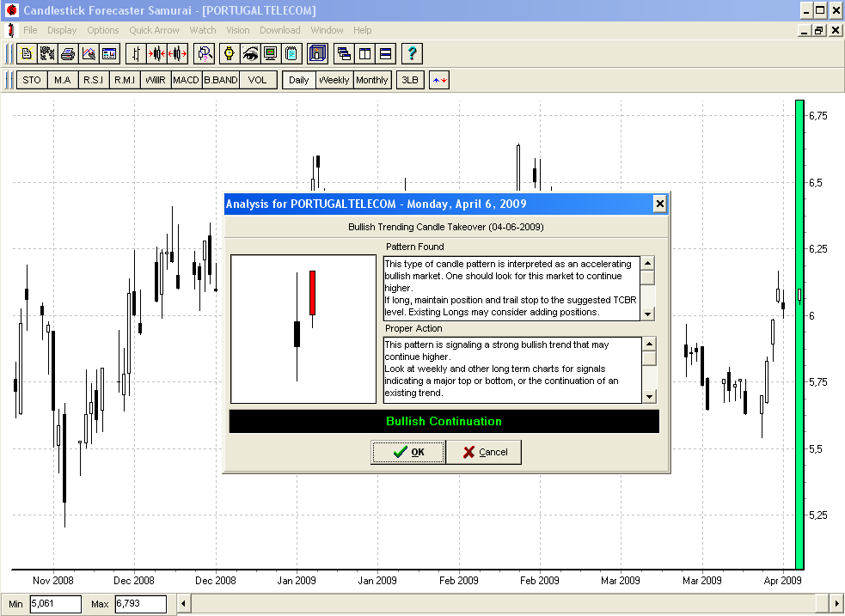Click the computer monitor toolbar icon
Screen dimensions: 845x616
pyautogui.click(x=271, y=53)
